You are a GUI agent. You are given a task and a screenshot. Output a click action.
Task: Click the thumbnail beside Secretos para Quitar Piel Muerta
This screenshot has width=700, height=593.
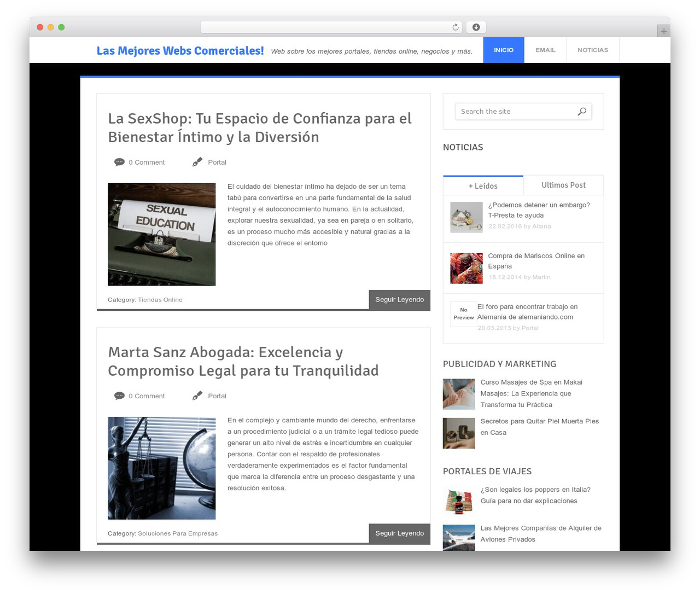click(x=459, y=433)
